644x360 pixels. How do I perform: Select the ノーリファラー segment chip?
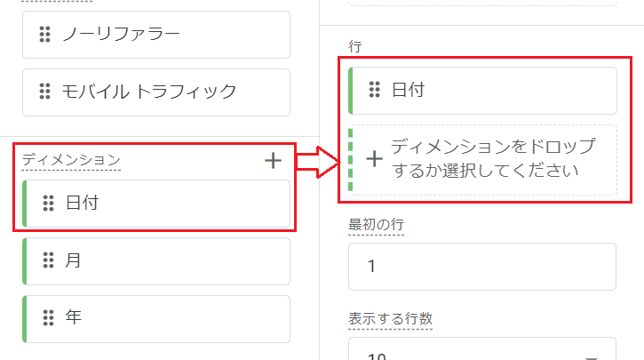pos(156,35)
